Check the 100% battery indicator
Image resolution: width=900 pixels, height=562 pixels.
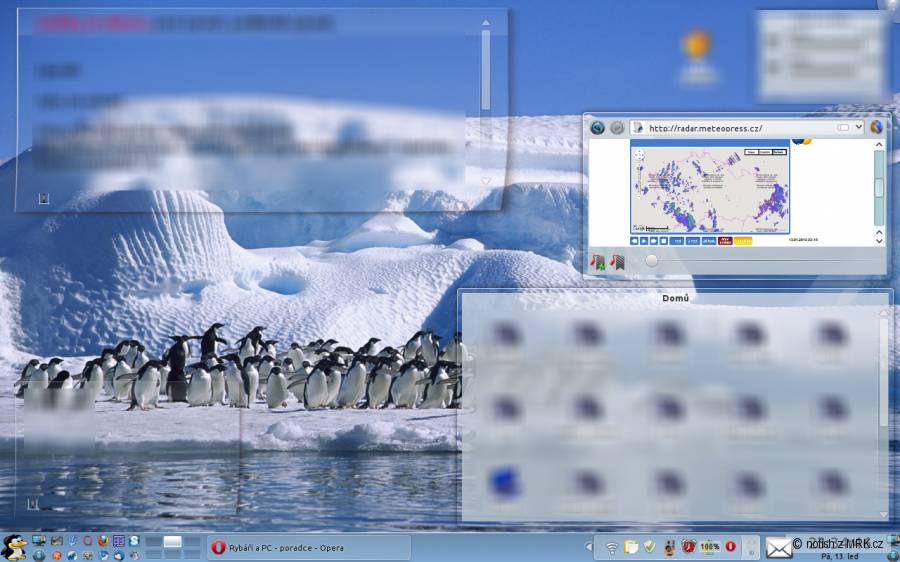point(710,547)
